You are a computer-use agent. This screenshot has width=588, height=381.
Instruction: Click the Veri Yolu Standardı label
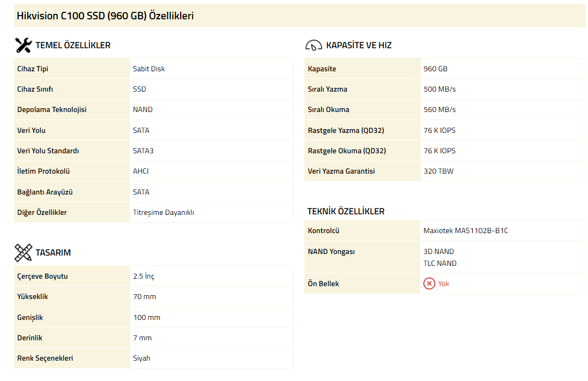coord(48,151)
